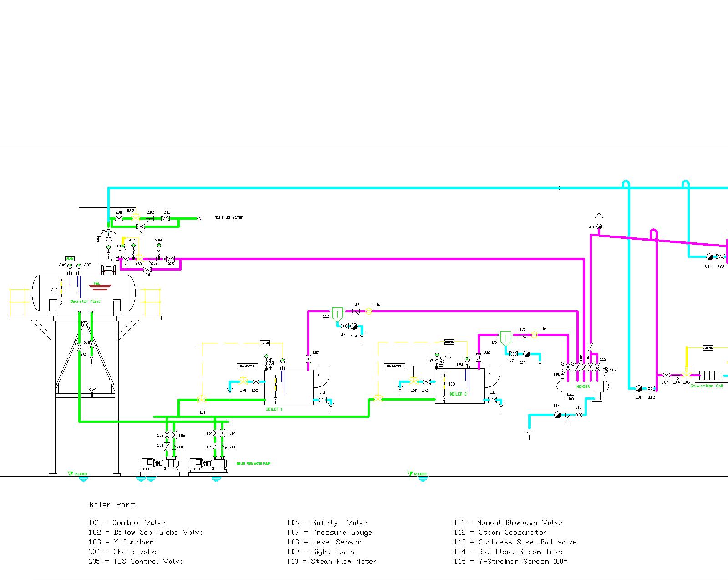Viewport: 728px width, 582px height.
Task: Select the TDS CONTROL box left of Boiler 1
Action: pyautogui.click(x=247, y=366)
